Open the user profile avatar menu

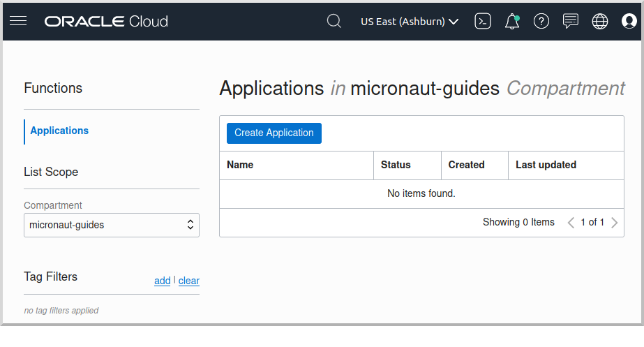coord(629,21)
